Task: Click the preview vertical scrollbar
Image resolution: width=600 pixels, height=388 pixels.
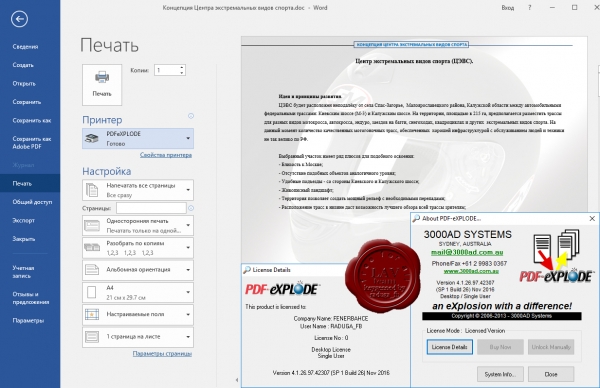Action: [x=598, y=80]
